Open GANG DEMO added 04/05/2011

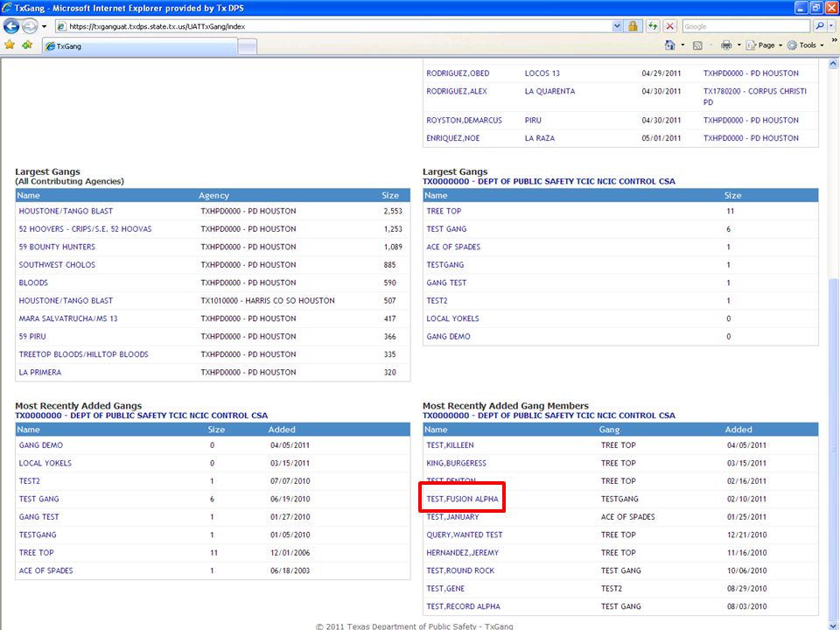(x=41, y=445)
